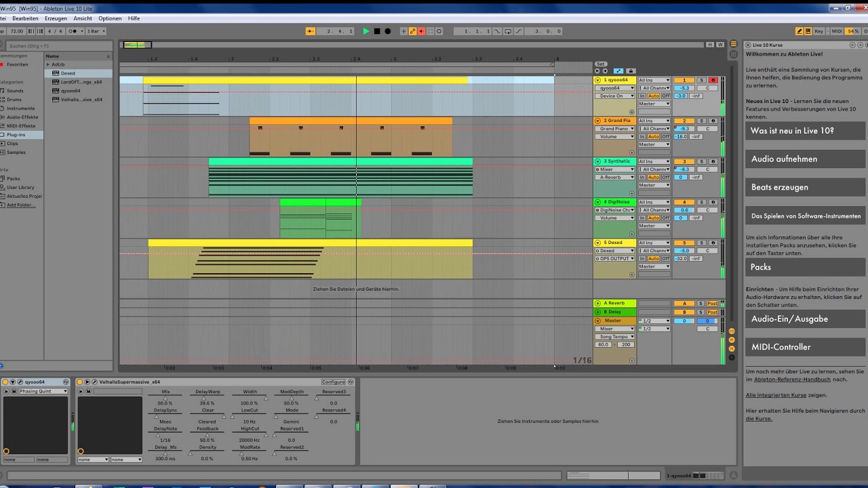Solo track 3 Synthetic
Viewport: 868px width, 488px height.
click(x=702, y=161)
